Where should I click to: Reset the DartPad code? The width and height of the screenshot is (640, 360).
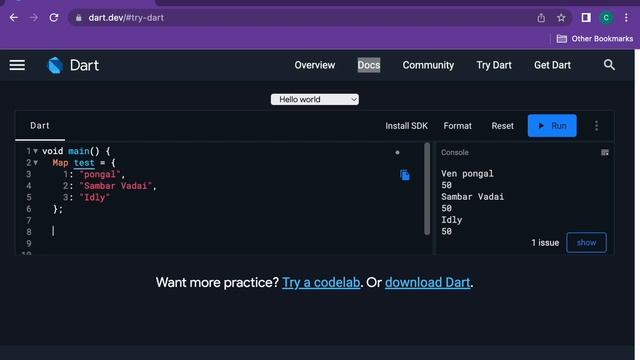click(x=502, y=126)
